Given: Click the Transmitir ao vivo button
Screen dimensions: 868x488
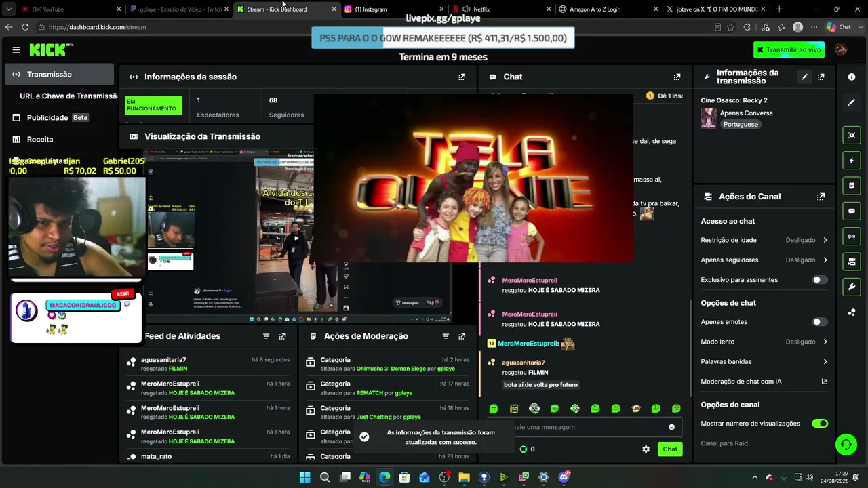Looking at the screenshot, I should pos(789,49).
